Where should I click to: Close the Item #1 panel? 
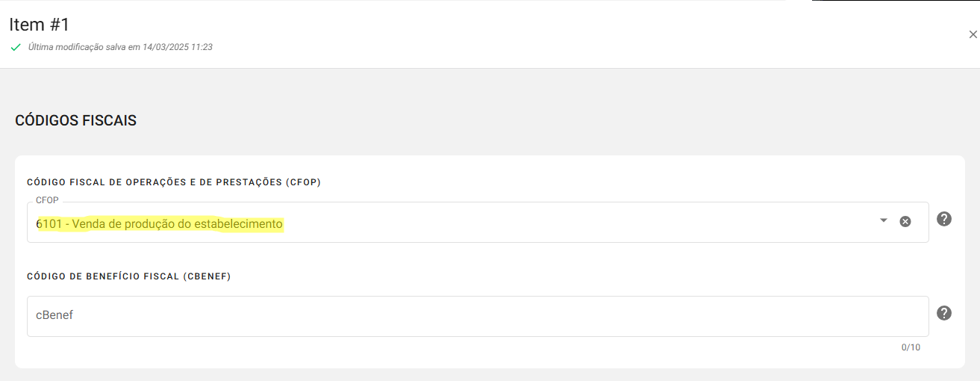coord(973,34)
